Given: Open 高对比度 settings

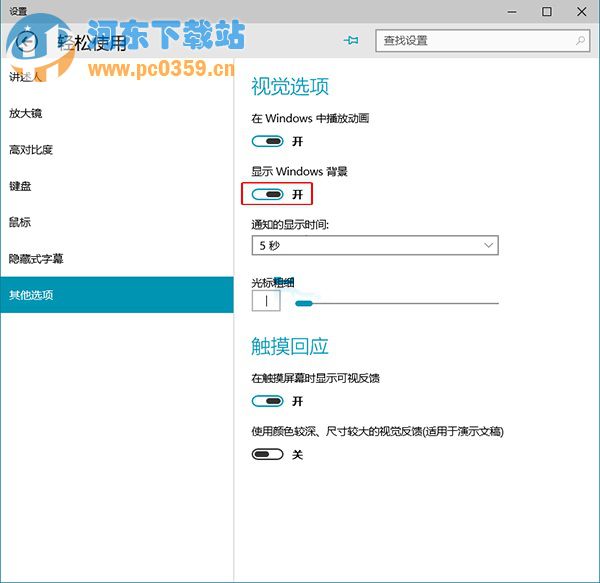Looking at the screenshot, I should click(x=117, y=150).
